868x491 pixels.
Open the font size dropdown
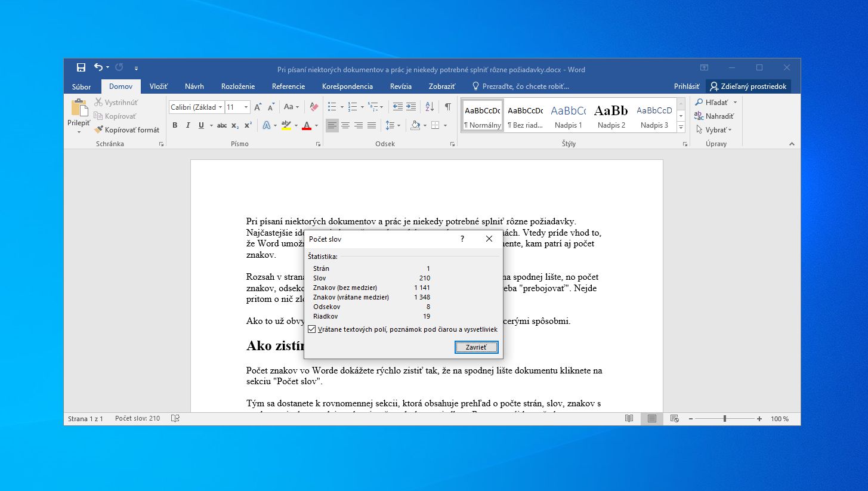pos(246,107)
